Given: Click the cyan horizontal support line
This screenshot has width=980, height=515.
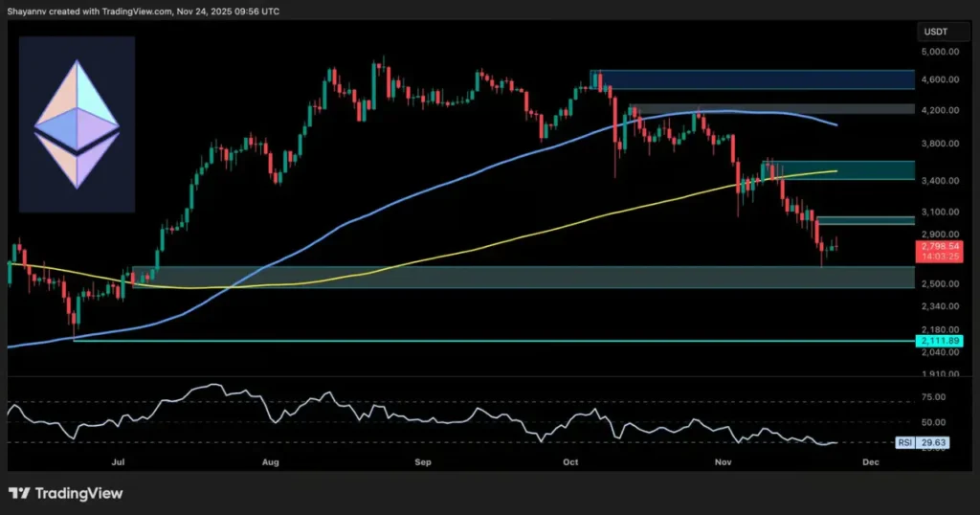Looking at the screenshot, I should click(x=479, y=340).
